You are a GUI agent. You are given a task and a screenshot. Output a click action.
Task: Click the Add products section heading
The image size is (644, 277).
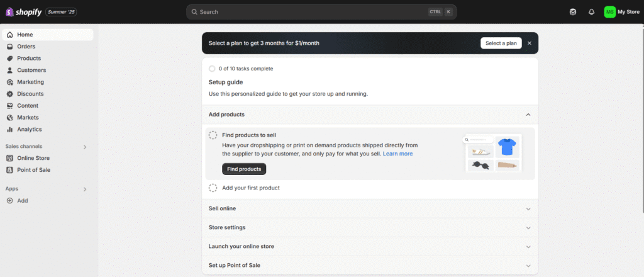click(x=226, y=114)
